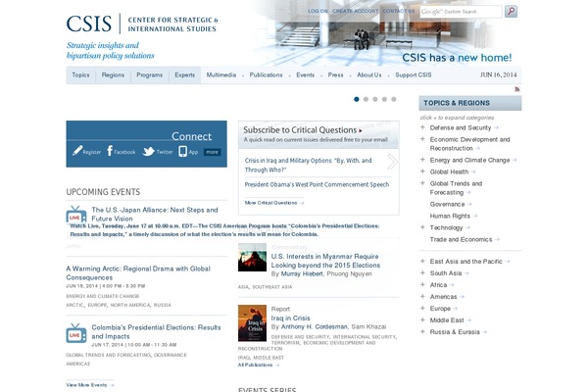Expand the Europe region

[x=422, y=308]
